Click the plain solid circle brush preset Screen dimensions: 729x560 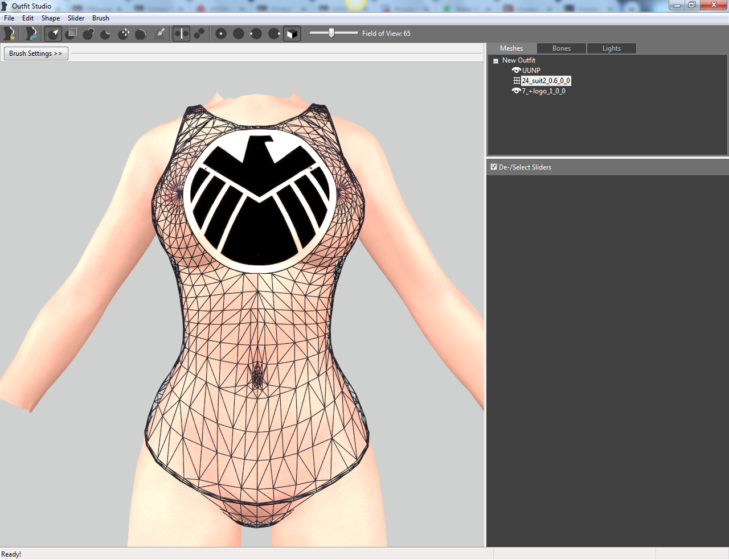239,34
